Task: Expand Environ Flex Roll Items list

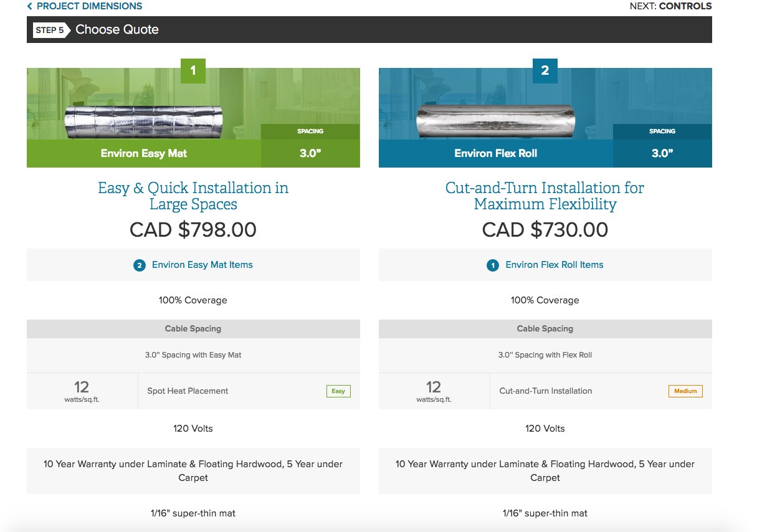Action: pyautogui.click(x=554, y=265)
